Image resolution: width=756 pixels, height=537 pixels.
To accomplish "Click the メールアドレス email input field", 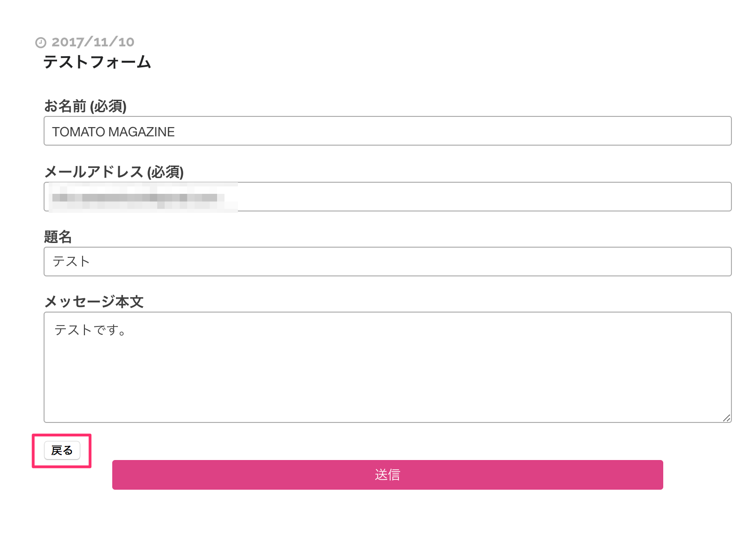I will coord(387,197).
